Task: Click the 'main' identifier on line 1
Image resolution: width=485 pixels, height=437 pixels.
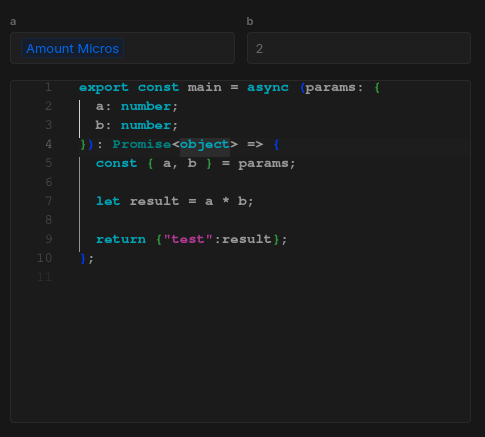Action: click(x=204, y=87)
